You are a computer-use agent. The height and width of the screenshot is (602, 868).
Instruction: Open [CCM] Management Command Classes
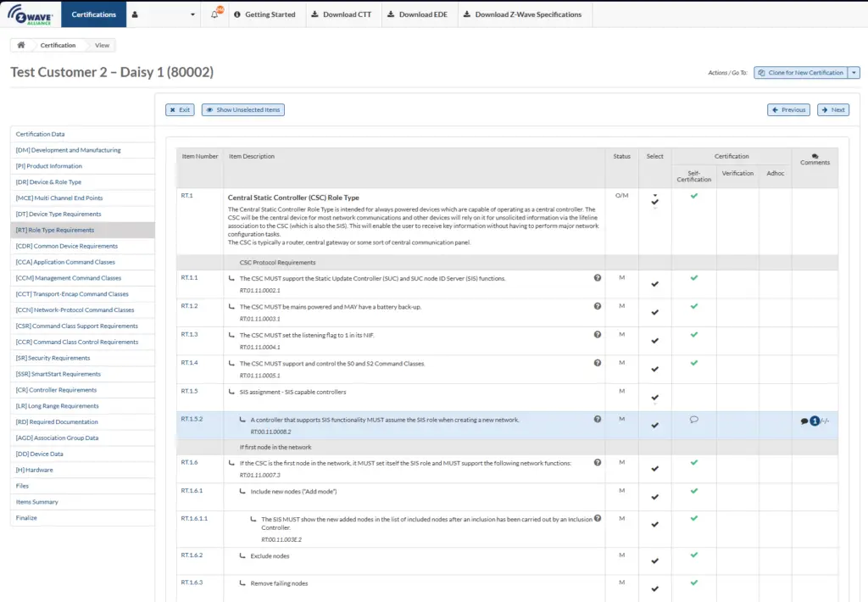82,278
